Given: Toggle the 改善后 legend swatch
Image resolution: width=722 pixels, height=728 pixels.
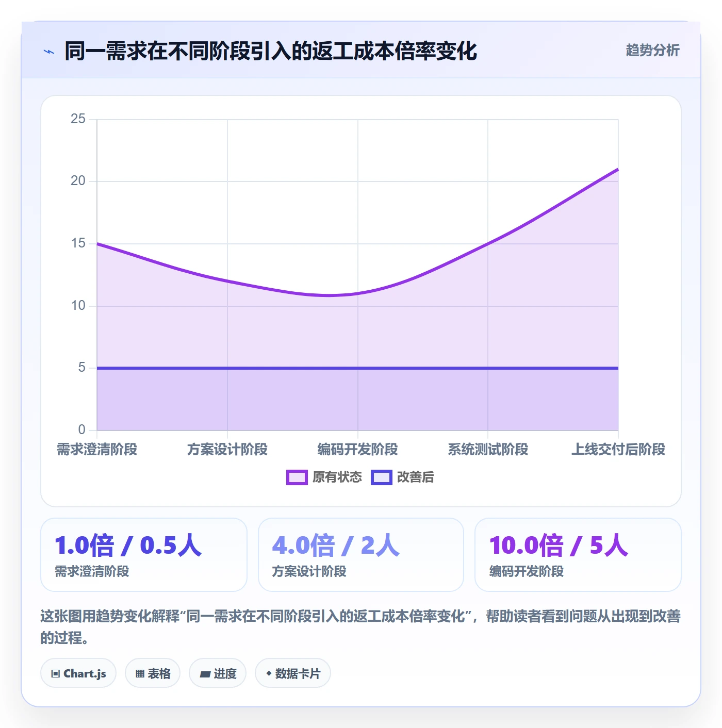Looking at the screenshot, I should [382, 477].
